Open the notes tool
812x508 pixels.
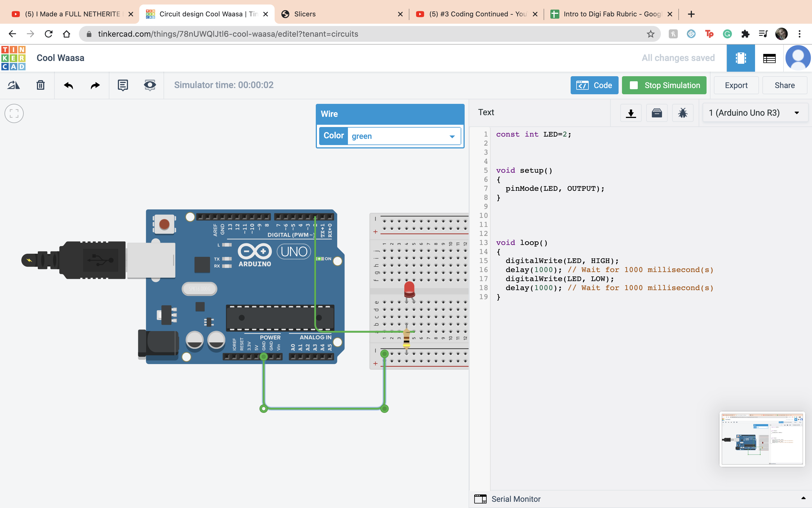point(123,85)
